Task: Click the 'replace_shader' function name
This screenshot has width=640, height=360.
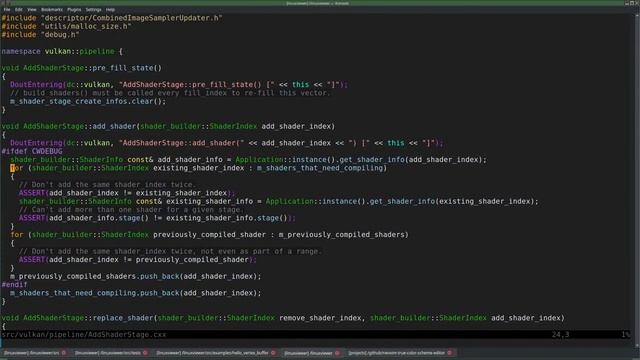Action: click(123, 318)
